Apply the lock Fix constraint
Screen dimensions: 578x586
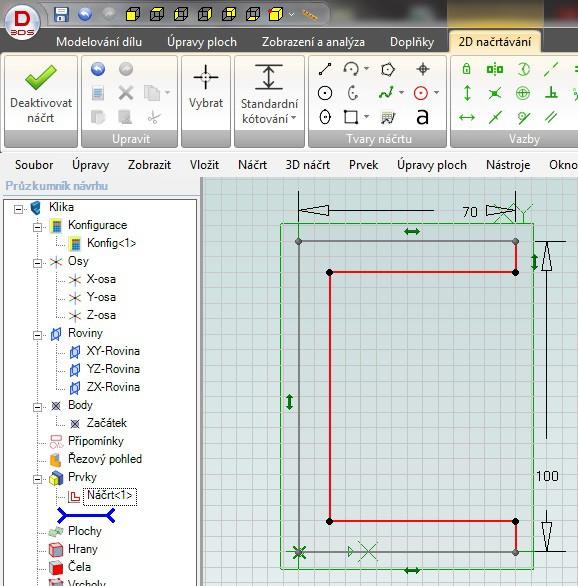click(466, 69)
